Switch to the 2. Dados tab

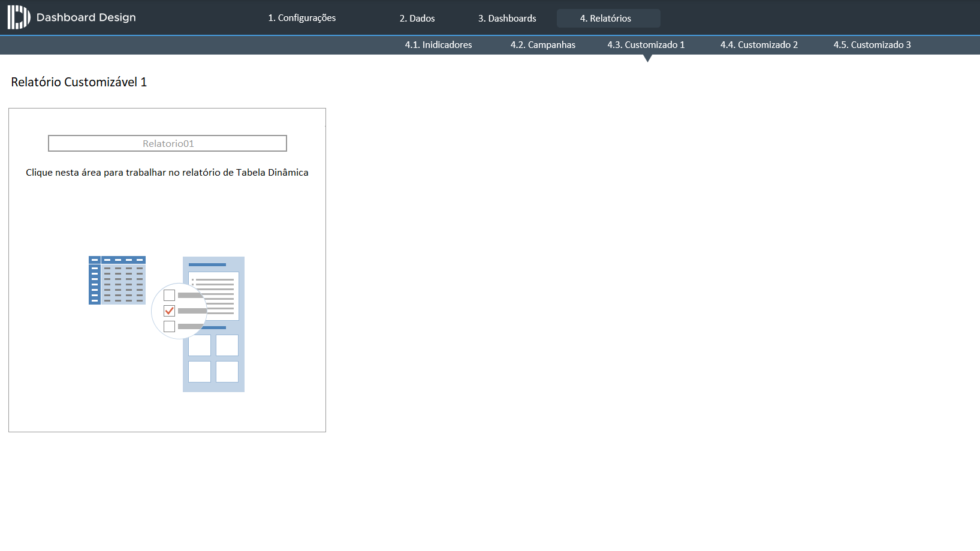click(417, 18)
